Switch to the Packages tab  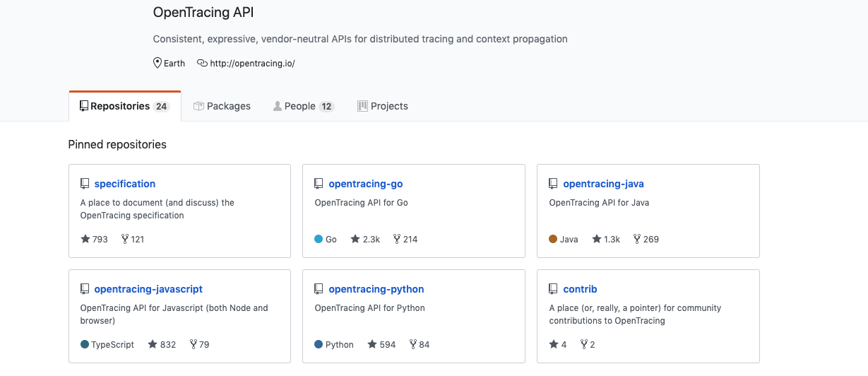click(x=222, y=106)
